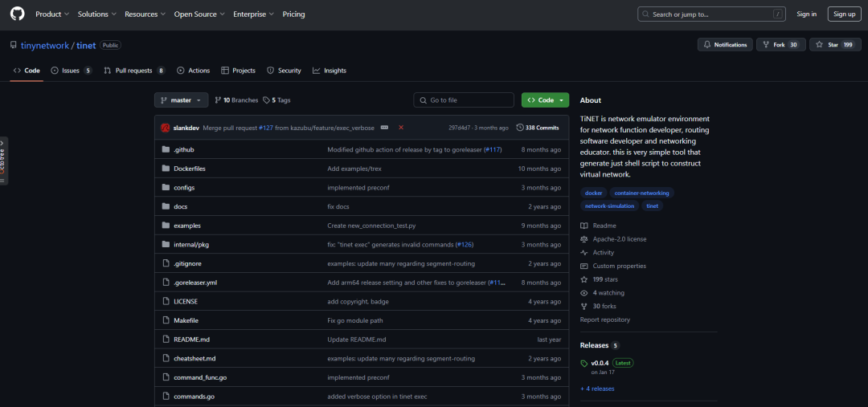View the 10 Branches list
This screenshot has height=407, width=868.
[x=236, y=100]
